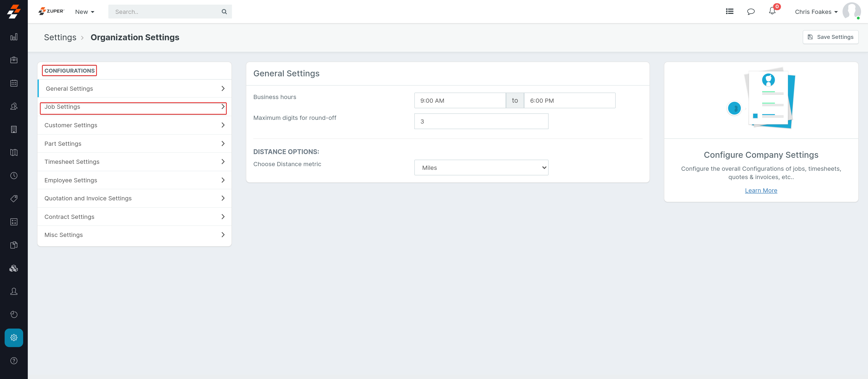Open the dashboard bar chart sidebar icon

coord(14,37)
